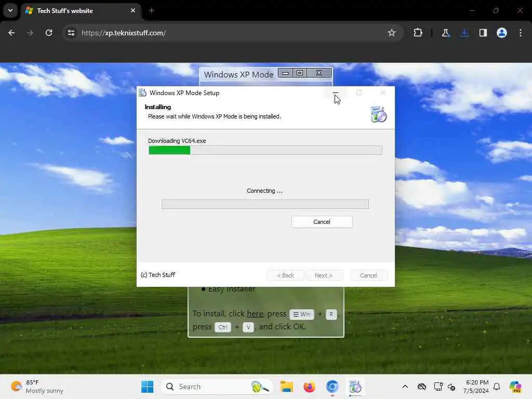Launch Firefox from the taskbar
532x399 pixels.
pyautogui.click(x=309, y=387)
